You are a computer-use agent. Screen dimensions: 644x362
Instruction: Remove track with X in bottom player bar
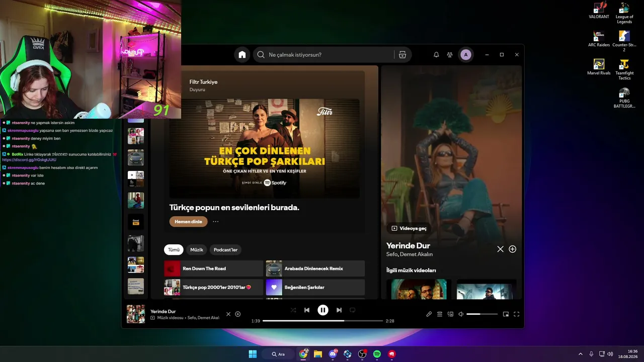228,314
